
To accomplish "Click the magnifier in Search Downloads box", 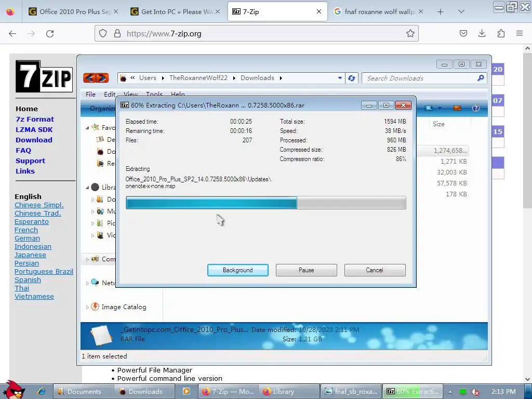I will point(481,78).
